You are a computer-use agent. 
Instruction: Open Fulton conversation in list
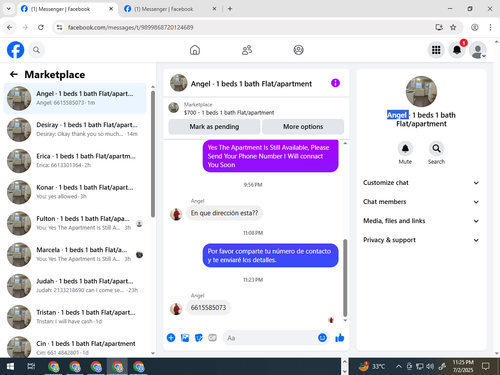(x=75, y=223)
